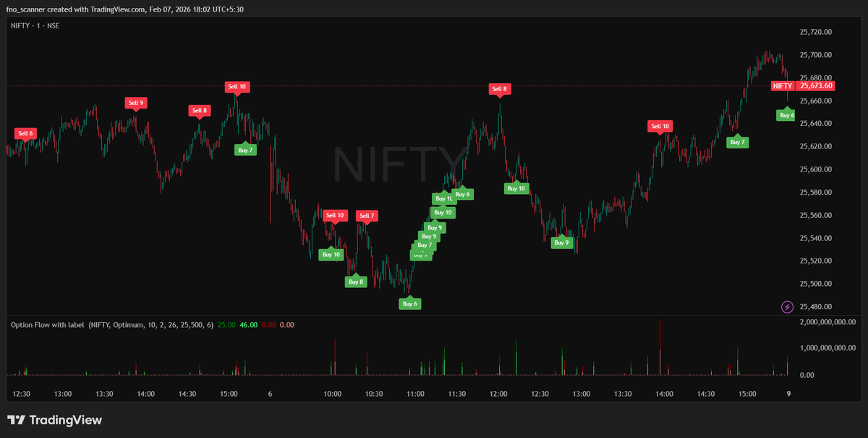The image size is (868, 438).
Task: Click the Sell 7 signal label
Action: coord(367,216)
